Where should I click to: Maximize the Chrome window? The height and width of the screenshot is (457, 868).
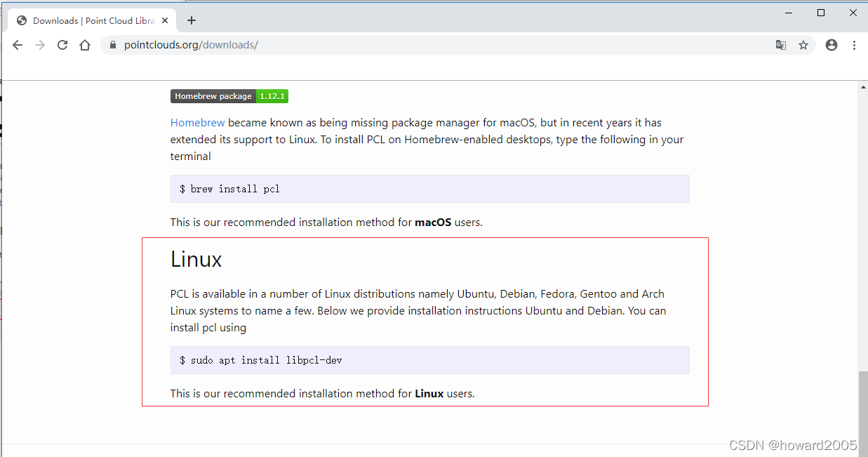821,13
